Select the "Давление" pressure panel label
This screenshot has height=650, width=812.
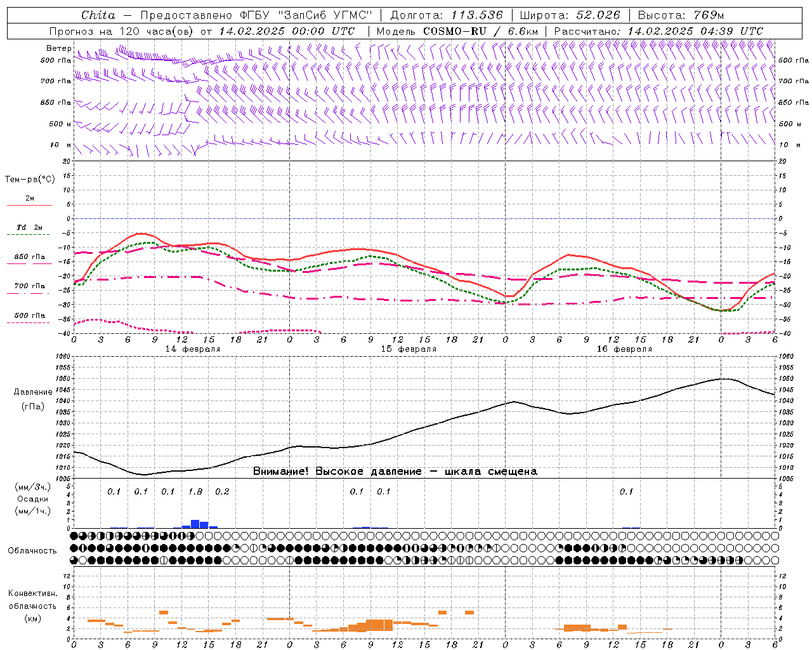pyautogui.click(x=33, y=392)
